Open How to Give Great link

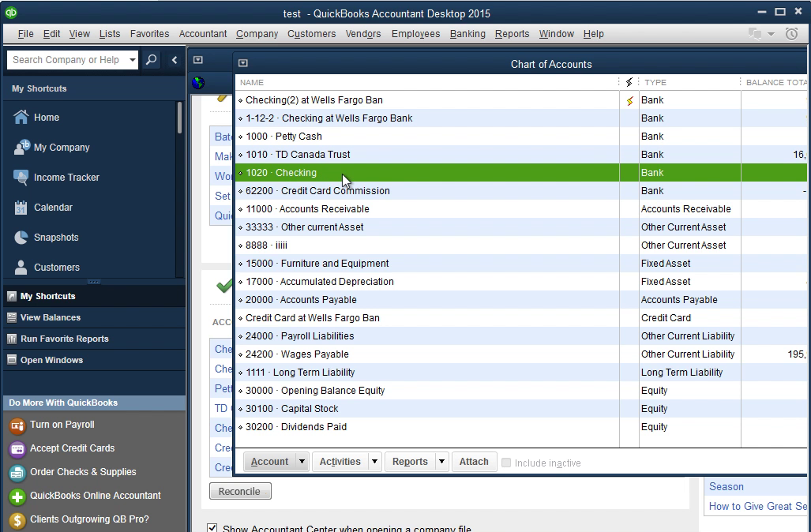(758, 506)
